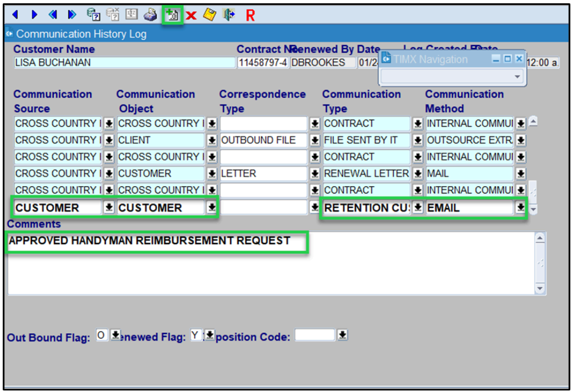The width and height of the screenshot is (573, 392).
Task: Click the cancel query toolbar icon
Action: 112,15
